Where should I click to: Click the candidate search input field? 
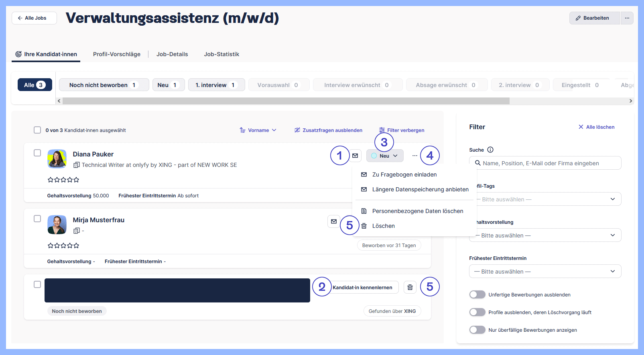(x=545, y=163)
